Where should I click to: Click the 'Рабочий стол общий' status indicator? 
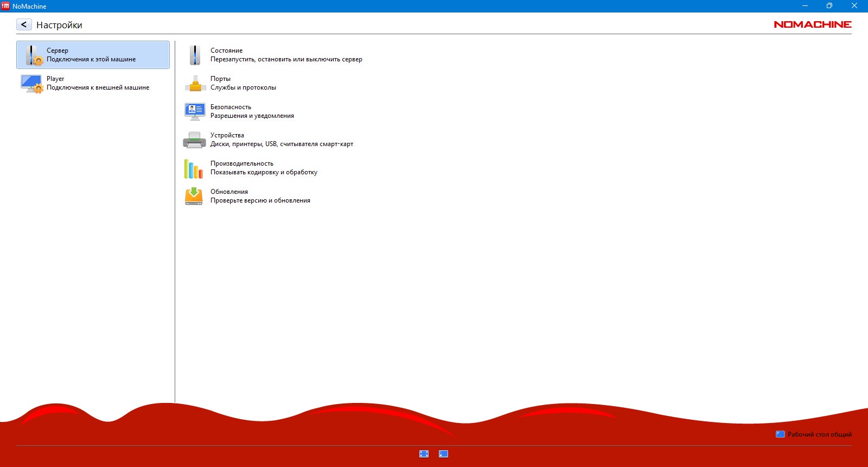click(x=814, y=434)
